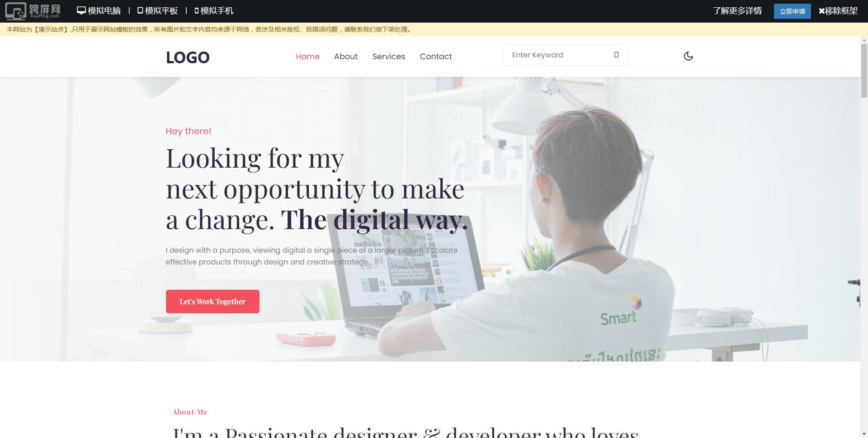Open the About menu item
The image size is (868, 438).
click(x=346, y=57)
